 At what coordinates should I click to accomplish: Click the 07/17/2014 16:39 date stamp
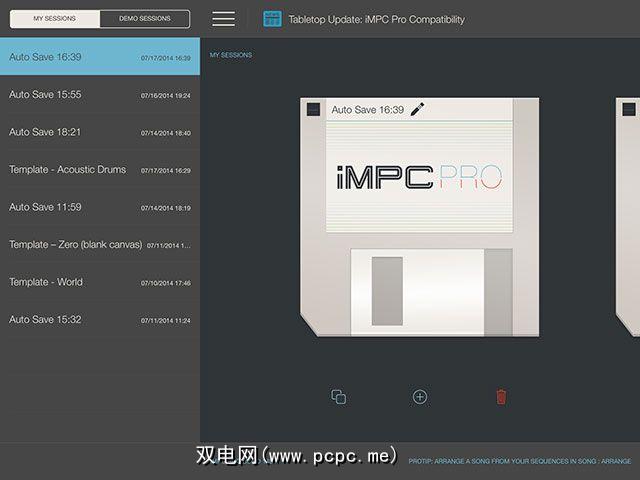click(166, 58)
